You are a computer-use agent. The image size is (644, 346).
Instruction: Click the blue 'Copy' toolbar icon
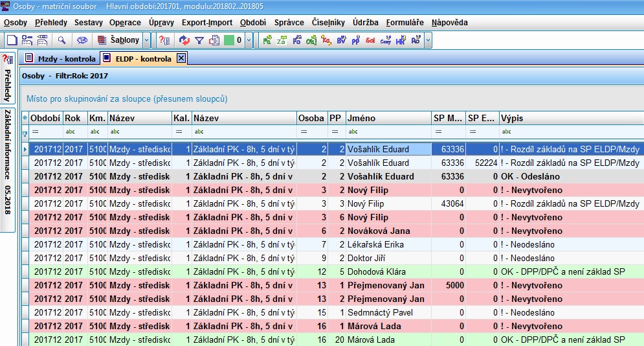point(386,40)
